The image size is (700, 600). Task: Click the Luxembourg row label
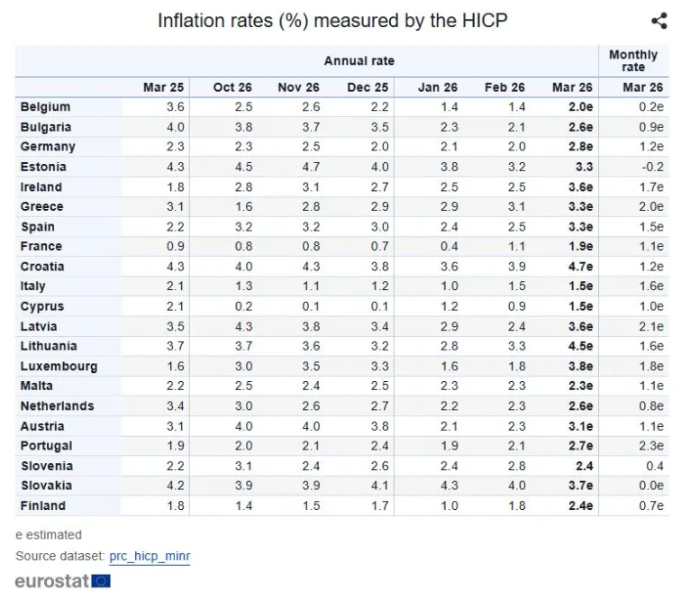tap(59, 367)
